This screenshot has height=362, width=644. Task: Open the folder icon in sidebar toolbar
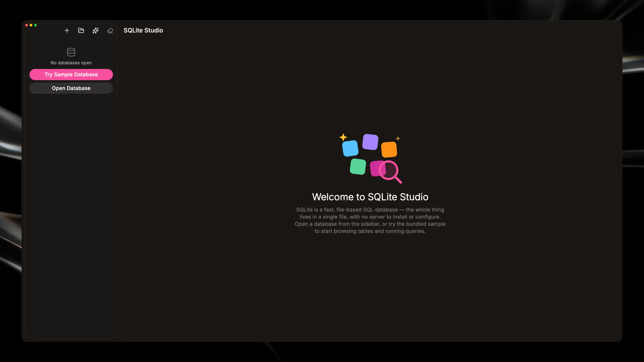coord(81,31)
